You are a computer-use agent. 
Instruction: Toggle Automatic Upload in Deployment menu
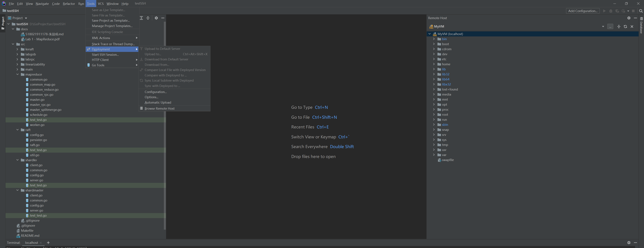(174, 103)
